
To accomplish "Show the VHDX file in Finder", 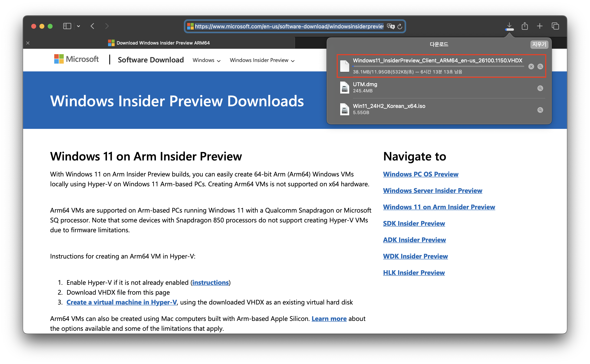I will point(540,66).
